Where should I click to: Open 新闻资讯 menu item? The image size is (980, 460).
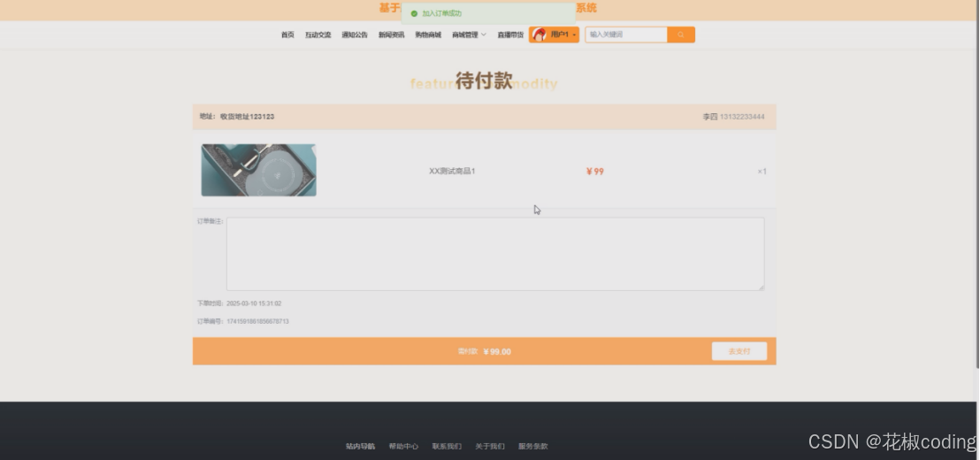pyautogui.click(x=391, y=35)
